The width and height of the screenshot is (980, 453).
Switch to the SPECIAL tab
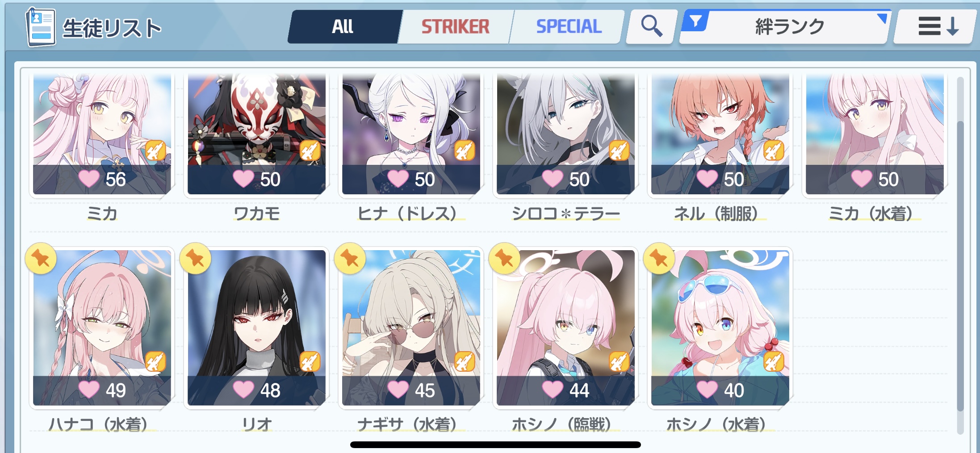pos(568,27)
